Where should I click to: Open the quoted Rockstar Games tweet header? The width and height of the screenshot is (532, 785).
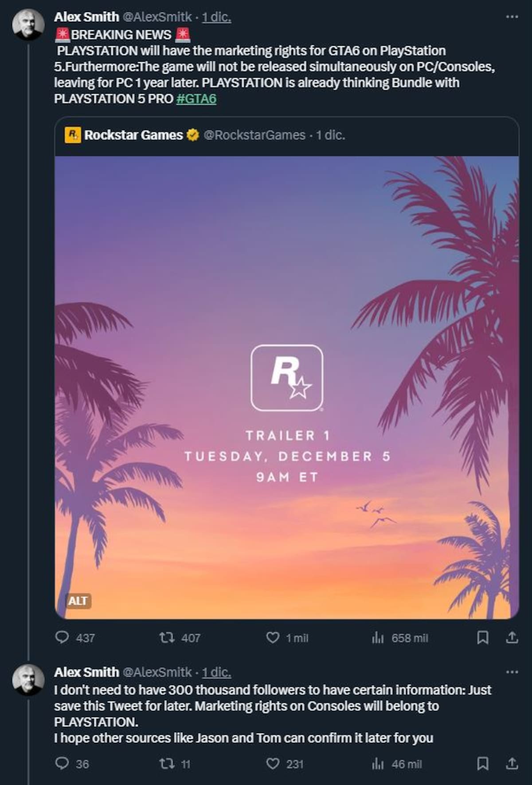pos(205,135)
